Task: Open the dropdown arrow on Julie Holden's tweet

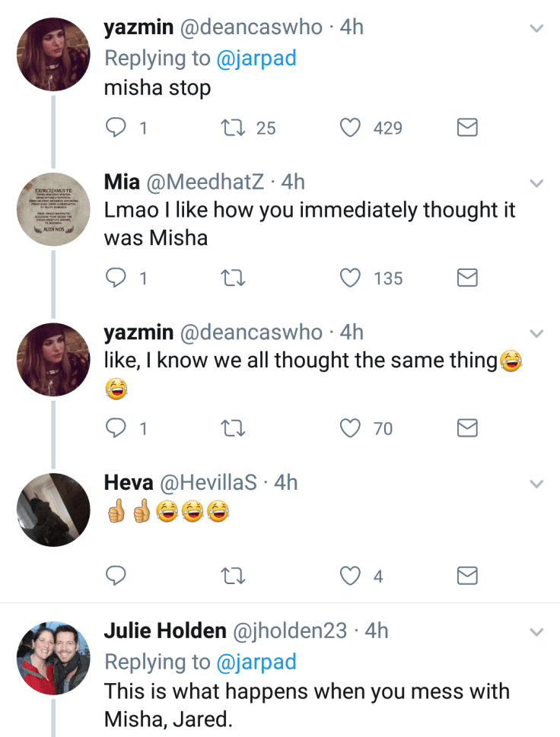Action: click(x=536, y=631)
